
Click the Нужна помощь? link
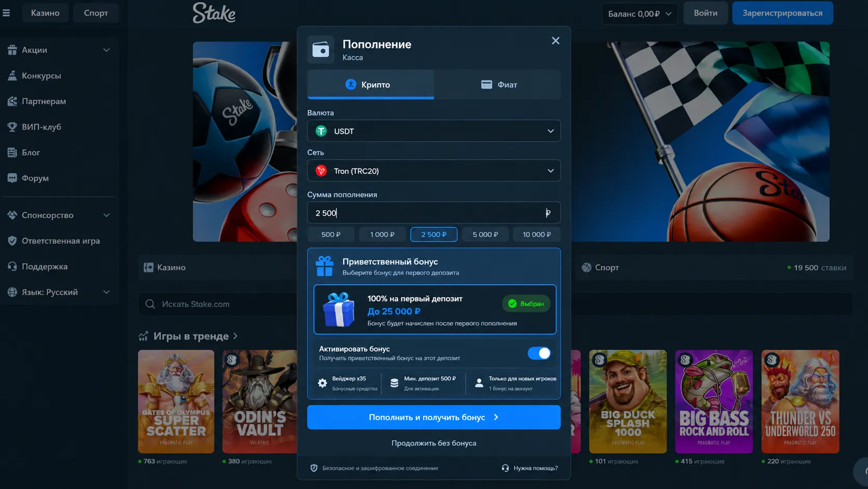click(x=530, y=468)
